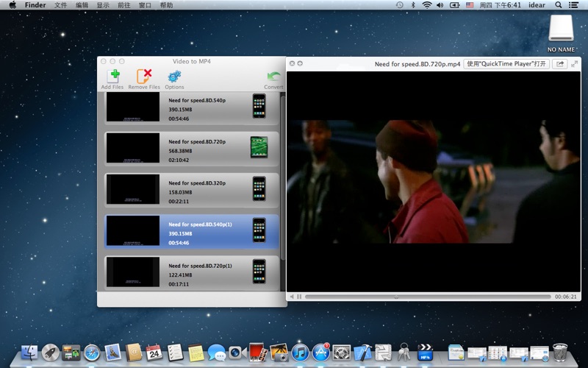The width and height of the screenshot is (588, 368).
Task: Open System Preferences gear in Dock
Action: pyautogui.click(x=342, y=353)
